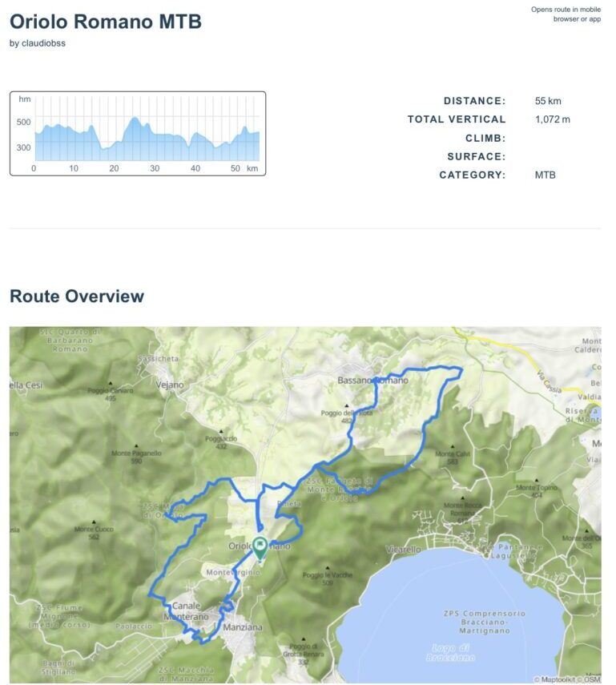
Task: Click the Poggio Caniaro peak triangle icon
Action: tap(111, 385)
